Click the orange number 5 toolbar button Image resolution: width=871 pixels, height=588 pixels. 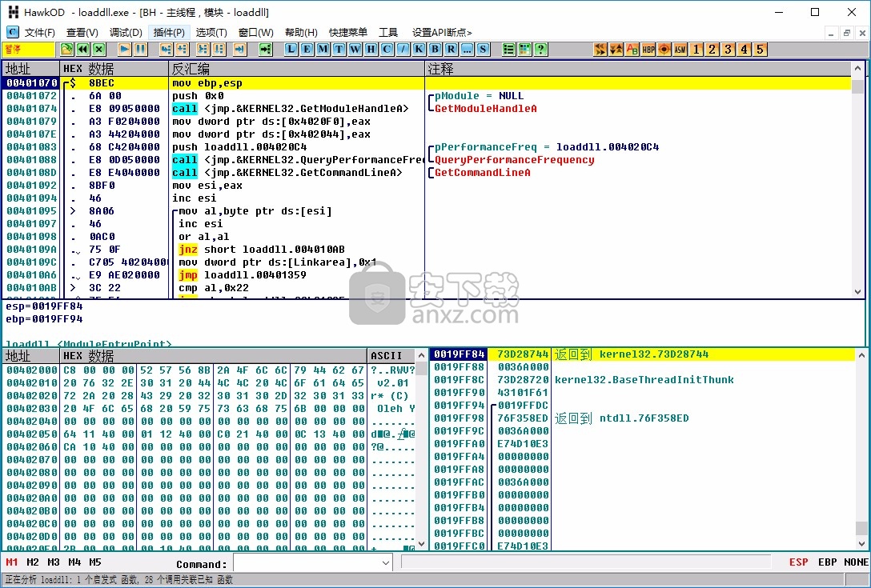click(761, 50)
